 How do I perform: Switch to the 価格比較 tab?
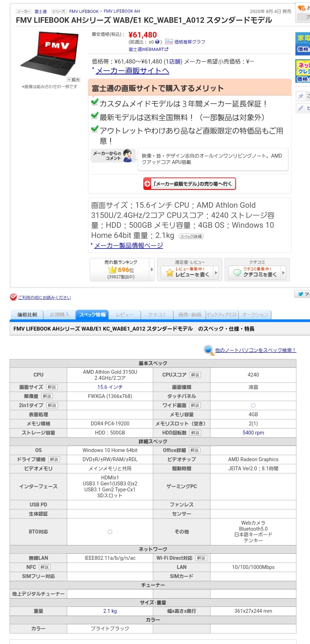(x=27, y=315)
